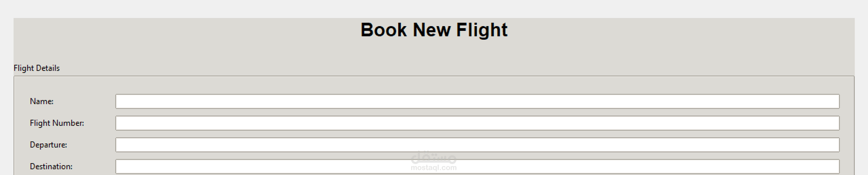This screenshot has height=175, width=868.
Task: Click the word "Flight" in group box title
Action: pyautogui.click(x=24, y=68)
